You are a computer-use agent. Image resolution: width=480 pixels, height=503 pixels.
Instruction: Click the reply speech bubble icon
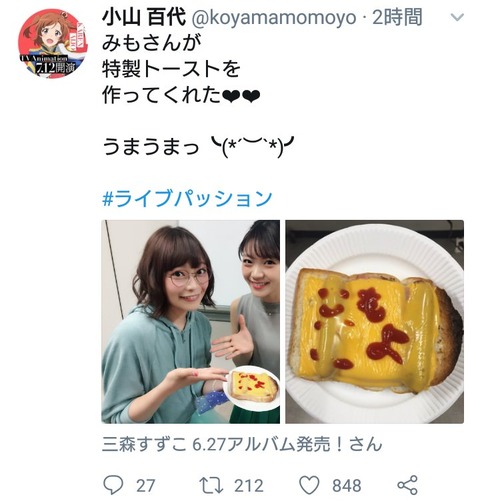coord(113,485)
